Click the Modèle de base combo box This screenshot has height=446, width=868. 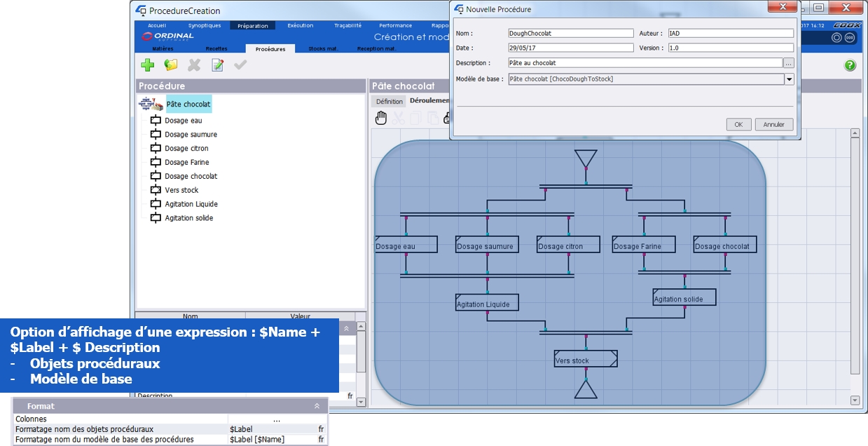coord(651,79)
